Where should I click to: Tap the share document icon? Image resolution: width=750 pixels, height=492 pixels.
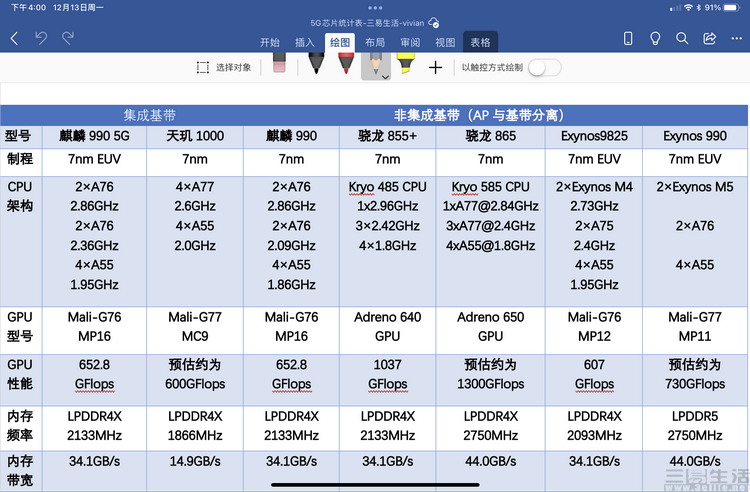709,38
